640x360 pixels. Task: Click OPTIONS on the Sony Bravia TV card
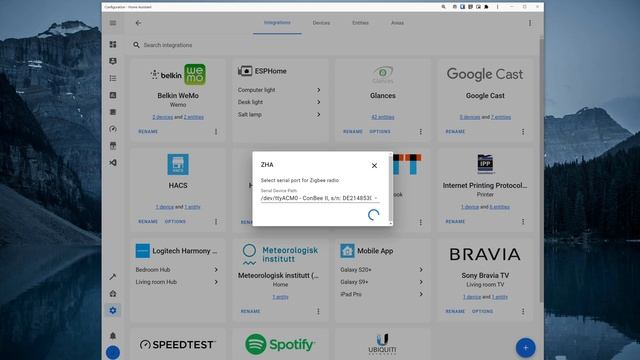pyautogui.click(x=482, y=311)
